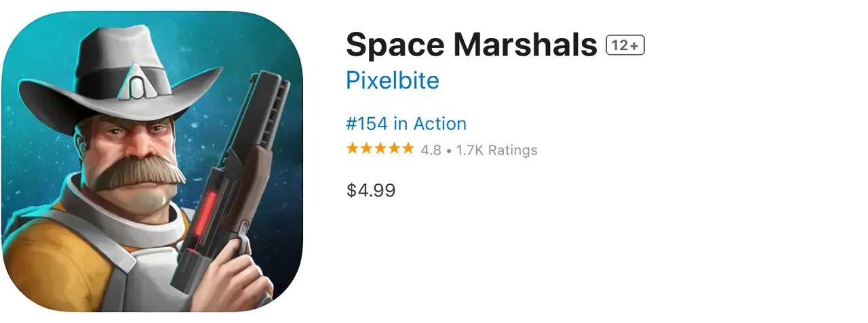Click the 1.7K Ratings text
This screenshot has height=323, width=868.
click(x=496, y=150)
